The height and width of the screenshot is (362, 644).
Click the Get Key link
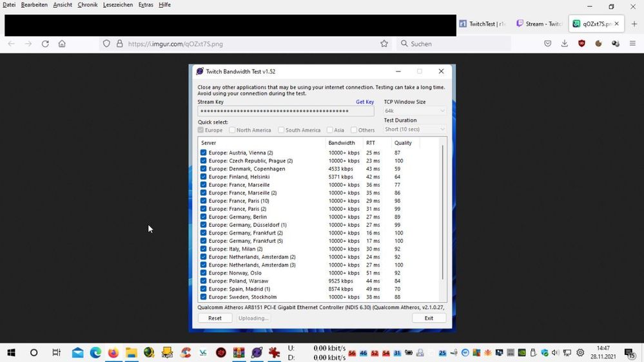click(365, 102)
